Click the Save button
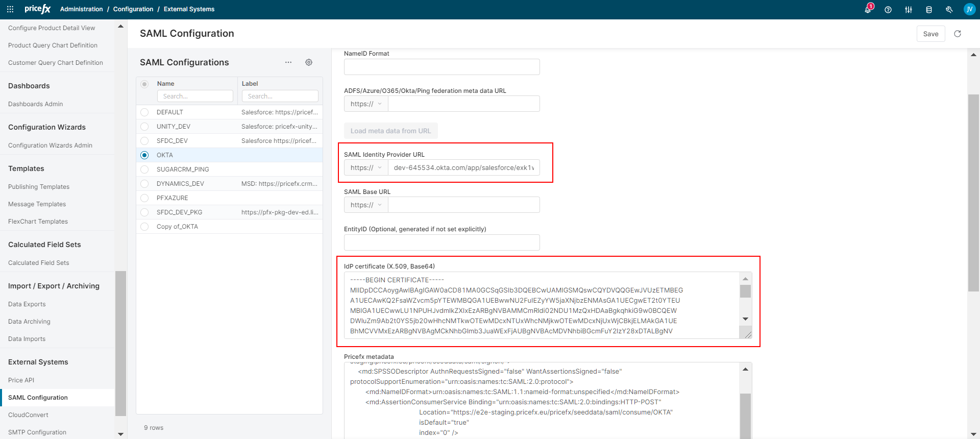 [930, 34]
